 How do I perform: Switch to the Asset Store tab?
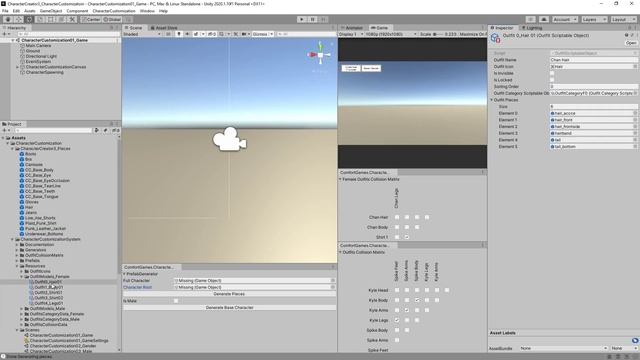click(164, 28)
